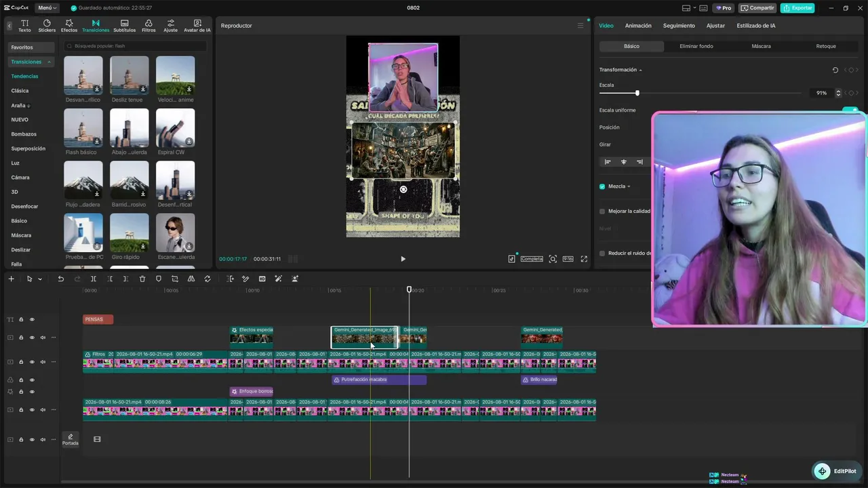Toggle the Mezcla checkbox
The height and width of the screenshot is (488, 868).
pyautogui.click(x=602, y=186)
